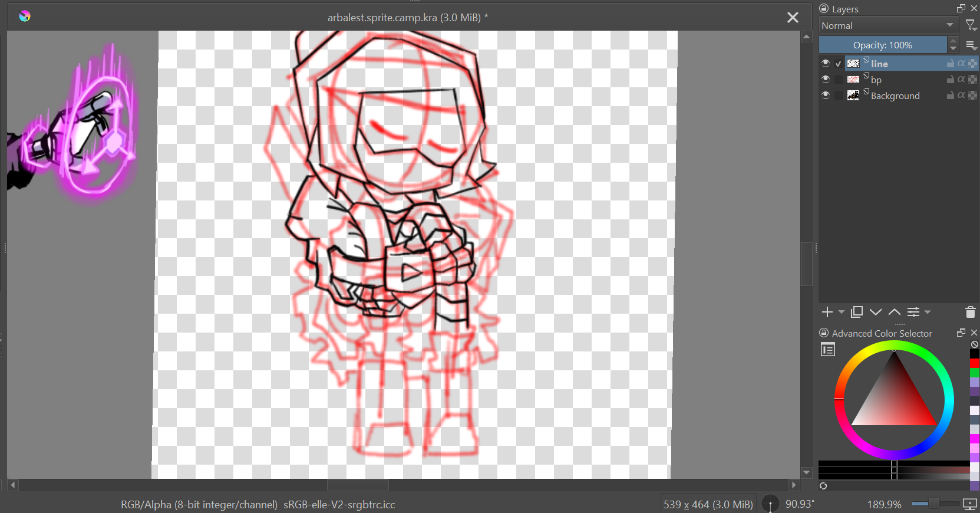Click the top shade selector bar

coord(894,463)
